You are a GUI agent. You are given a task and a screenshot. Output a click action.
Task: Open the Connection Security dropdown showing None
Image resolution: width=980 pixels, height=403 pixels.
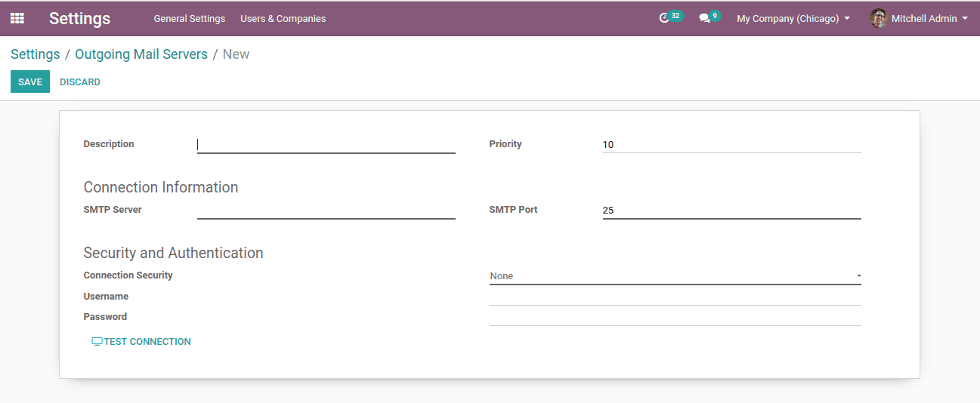tap(675, 276)
